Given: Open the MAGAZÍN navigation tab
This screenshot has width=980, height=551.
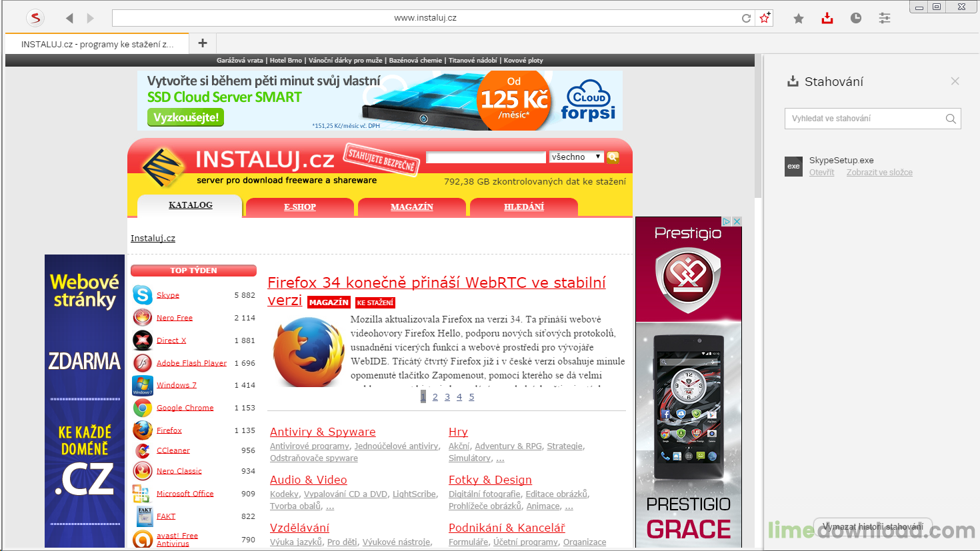Looking at the screenshot, I should point(412,207).
